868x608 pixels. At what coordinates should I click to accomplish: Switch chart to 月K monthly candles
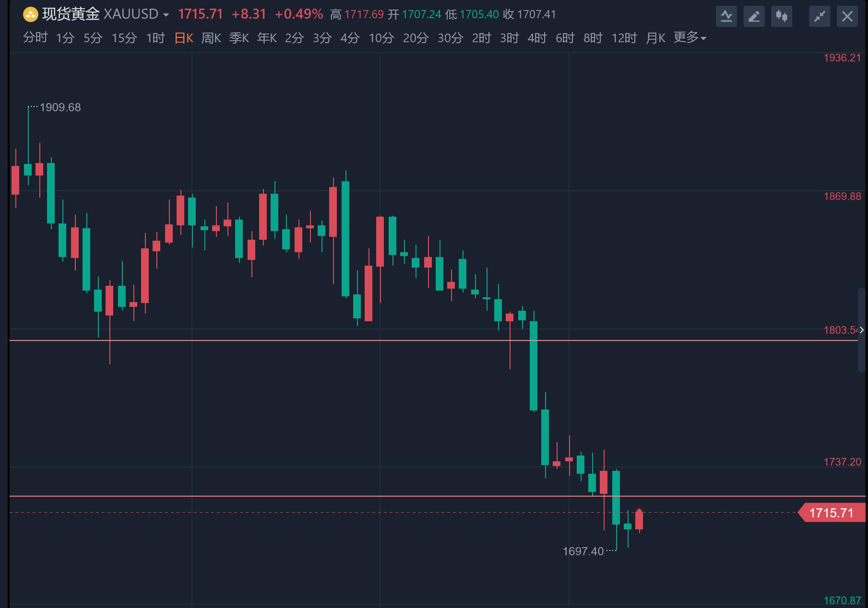pyautogui.click(x=655, y=38)
